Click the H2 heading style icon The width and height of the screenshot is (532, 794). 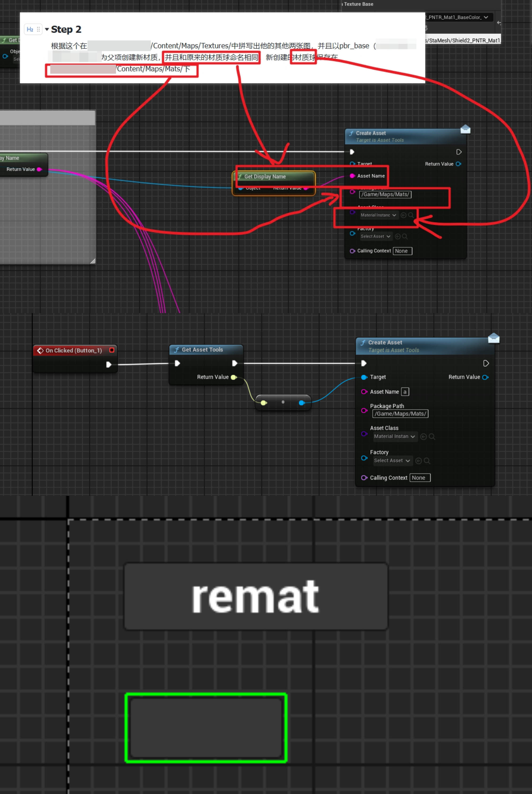click(x=30, y=30)
